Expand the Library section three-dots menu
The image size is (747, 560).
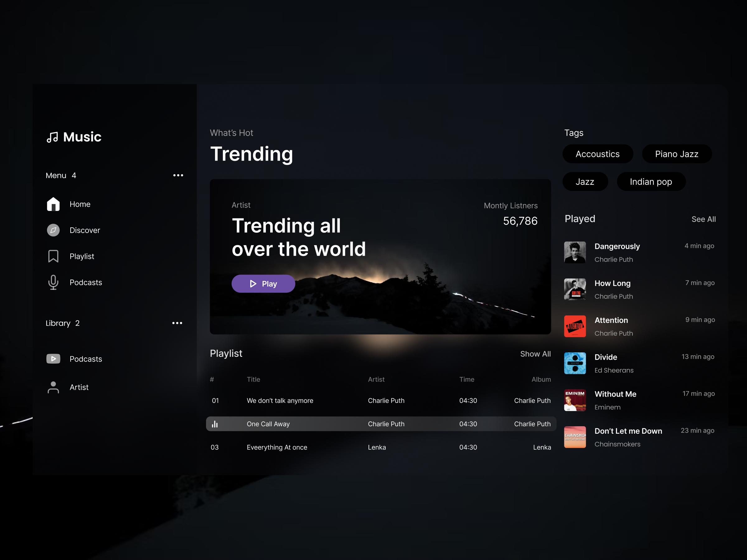[x=177, y=323]
